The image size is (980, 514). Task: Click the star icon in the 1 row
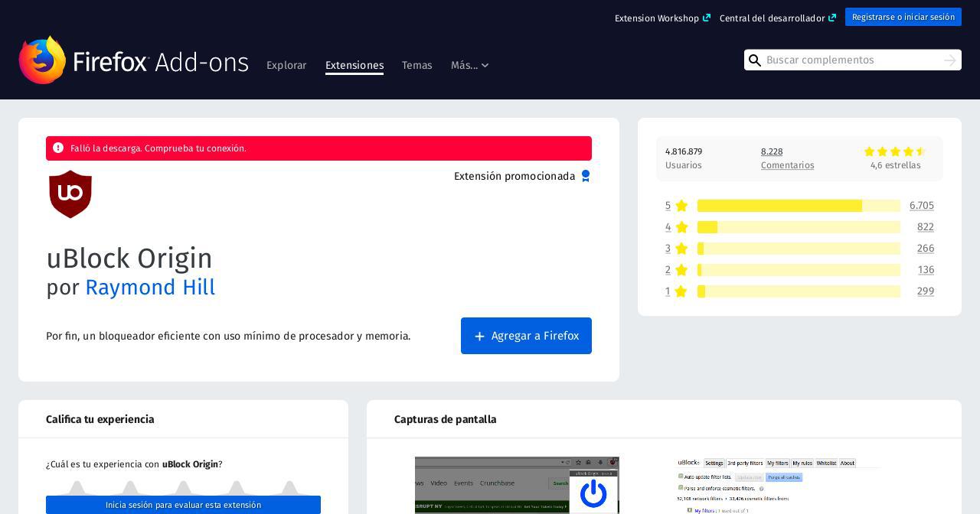click(681, 291)
